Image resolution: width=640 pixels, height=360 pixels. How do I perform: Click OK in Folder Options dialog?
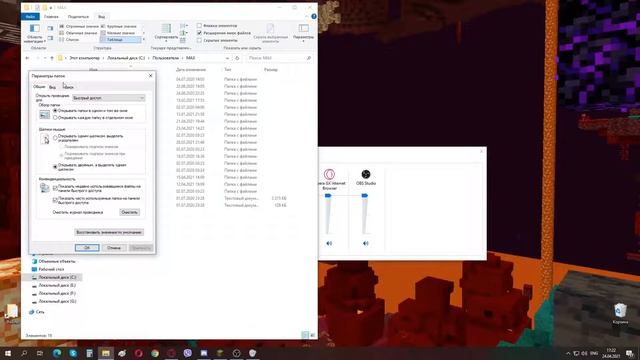pyautogui.click(x=87, y=248)
